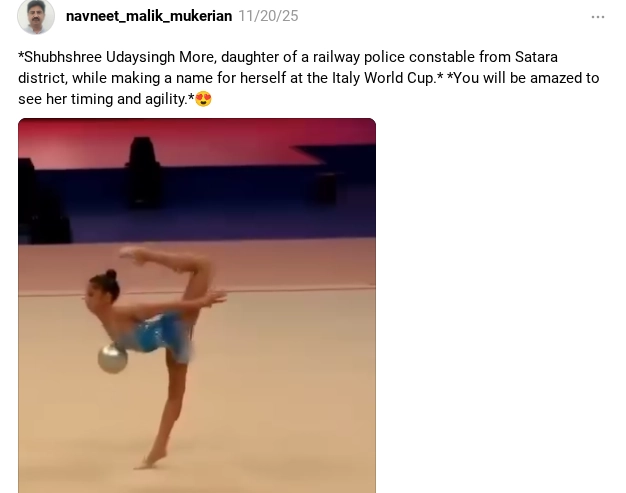Click the gymnast's raised foot in the video
The width and height of the screenshot is (626, 493).
click(134, 253)
